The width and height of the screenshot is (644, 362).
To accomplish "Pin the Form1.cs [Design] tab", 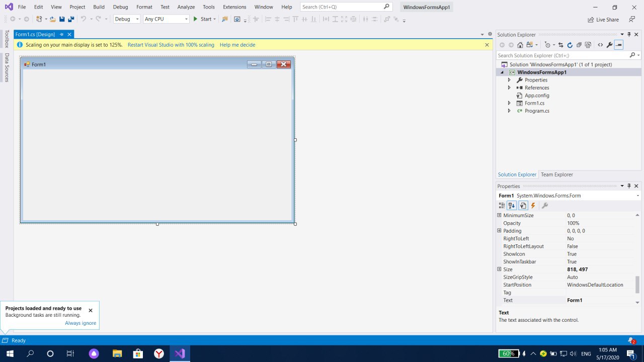I will point(61,34).
